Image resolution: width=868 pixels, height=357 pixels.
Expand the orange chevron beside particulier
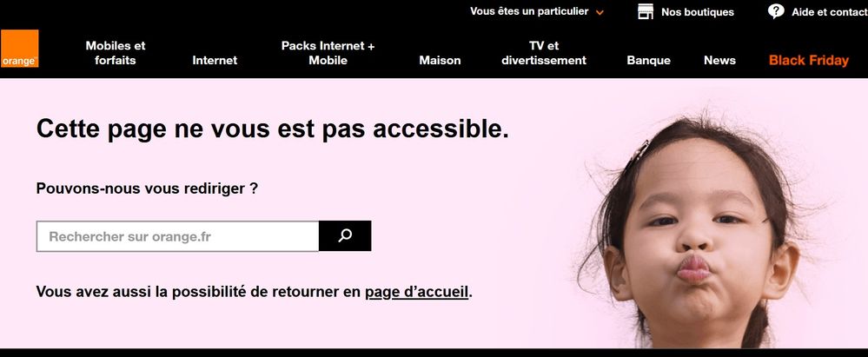(600, 12)
